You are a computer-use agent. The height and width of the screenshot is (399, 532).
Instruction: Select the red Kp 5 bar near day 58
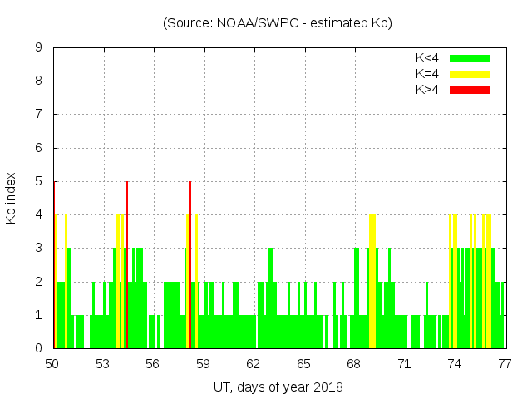tap(190, 264)
